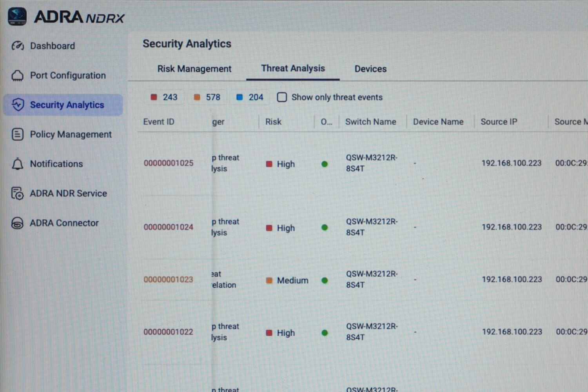Click source IP 192.168.100.223 of event 00000001023
Screen dimensions: 588x392
pos(512,279)
